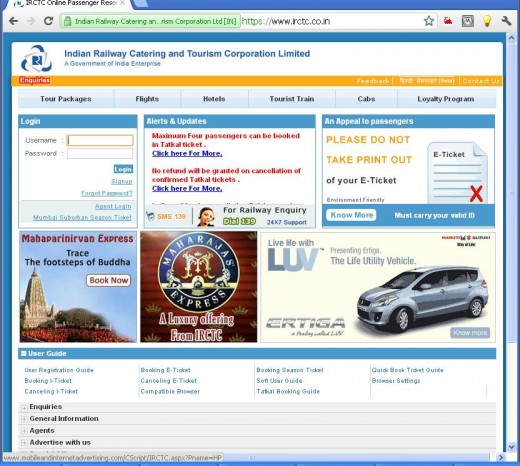Click the red Enquiries button
Screen dimensions: 520x466
point(35,80)
